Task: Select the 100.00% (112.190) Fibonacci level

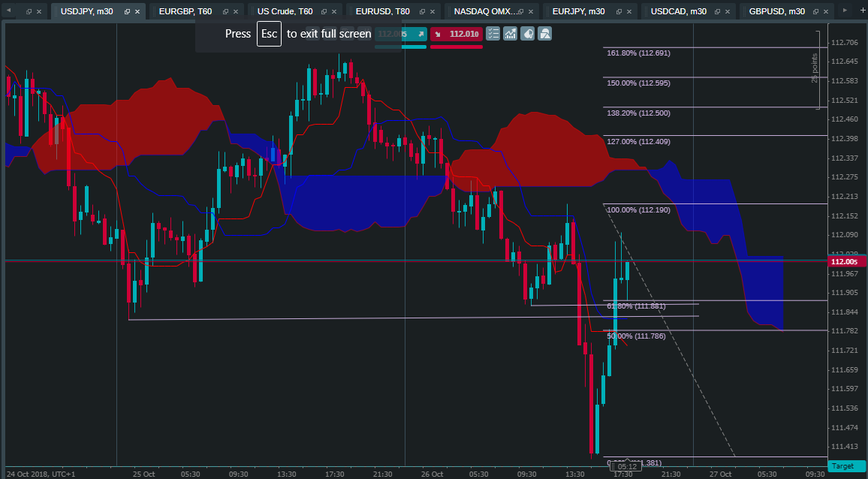Action: 638,210
